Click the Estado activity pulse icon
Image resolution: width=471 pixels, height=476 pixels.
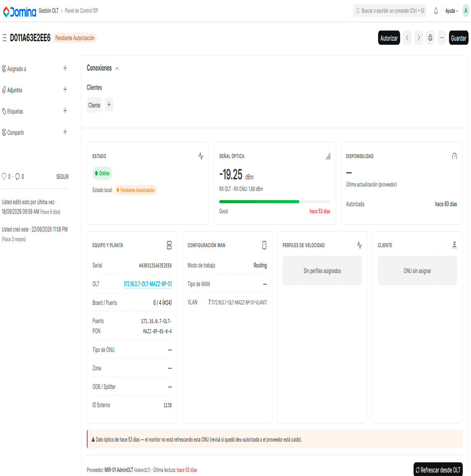[201, 156]
